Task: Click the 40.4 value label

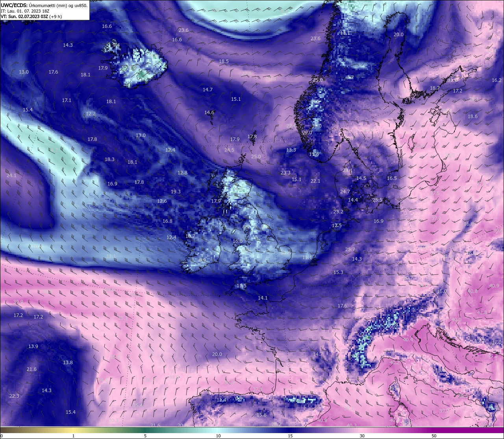Action: 408,340
